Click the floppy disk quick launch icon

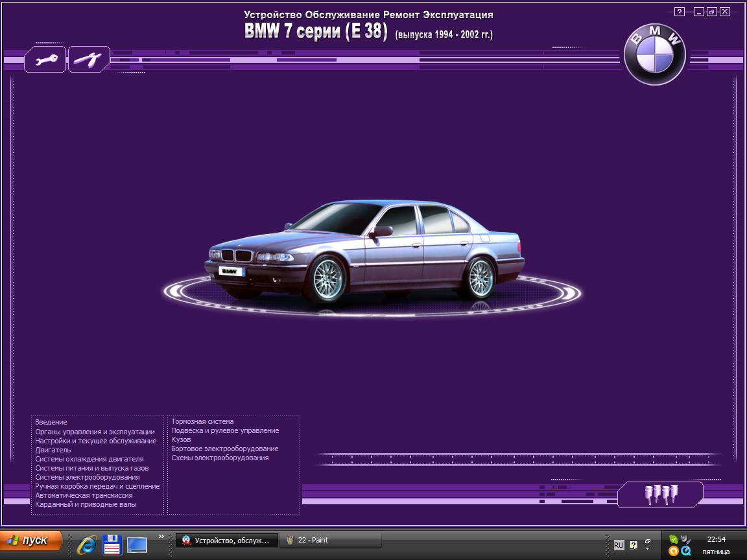click(x=112, y=544)
